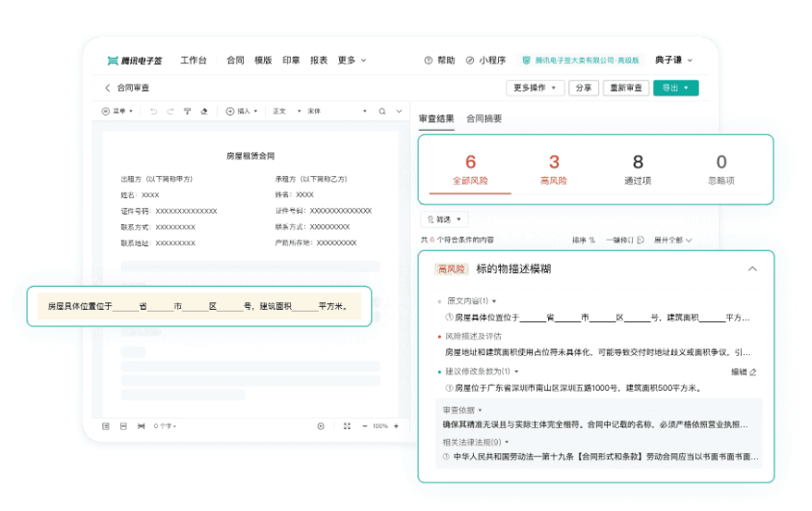The image size is (812, 511).
Task: Click the page layout icon in the status bar
Action: point(123,426)
